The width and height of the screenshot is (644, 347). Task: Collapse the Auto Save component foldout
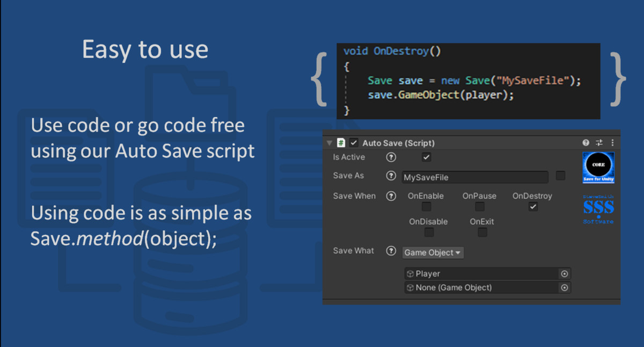tap(329, 143)
